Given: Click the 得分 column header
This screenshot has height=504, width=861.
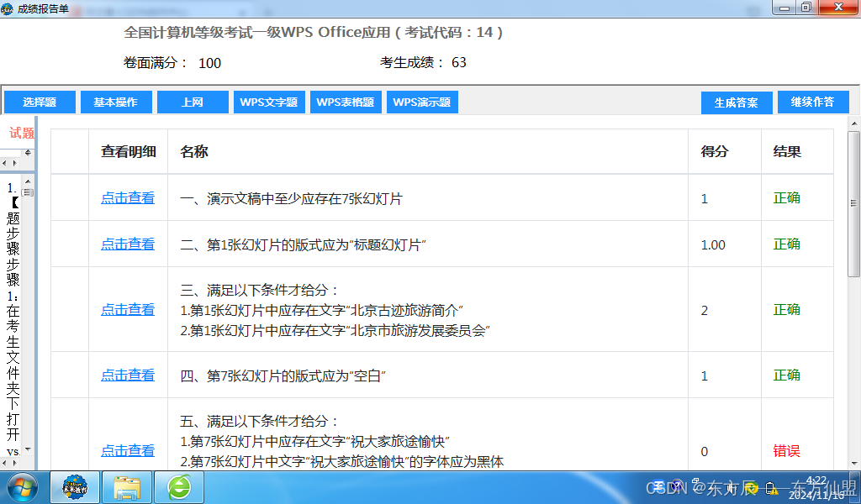Looking at the screenshot, I should click(x=715, y=152).
